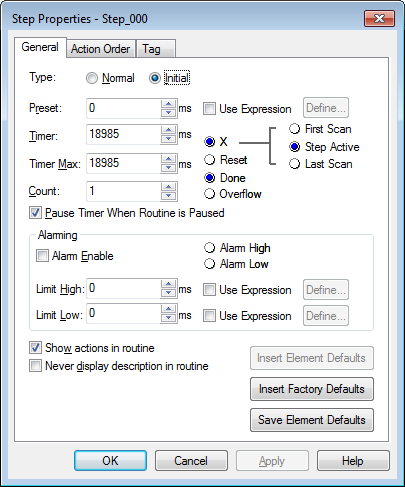
Task: Decrease the Preset value with down arrow
Action: coord(169,113)
